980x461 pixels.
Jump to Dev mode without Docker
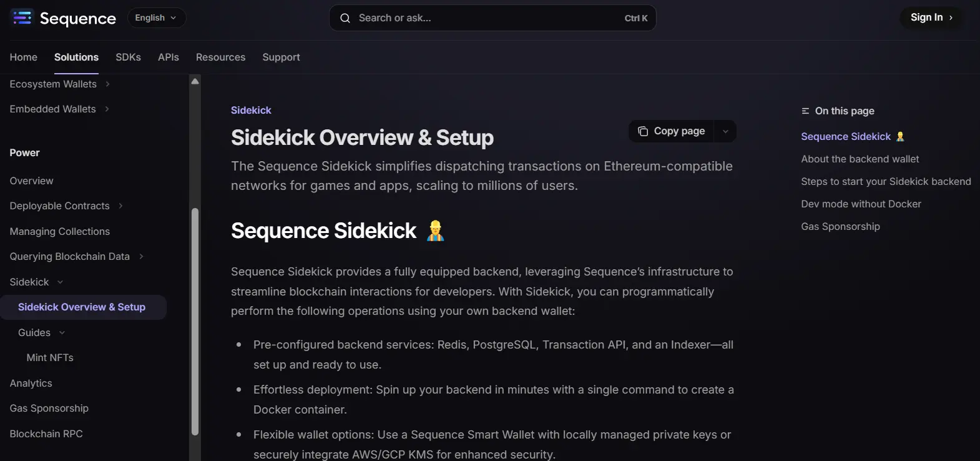(861, 204)
